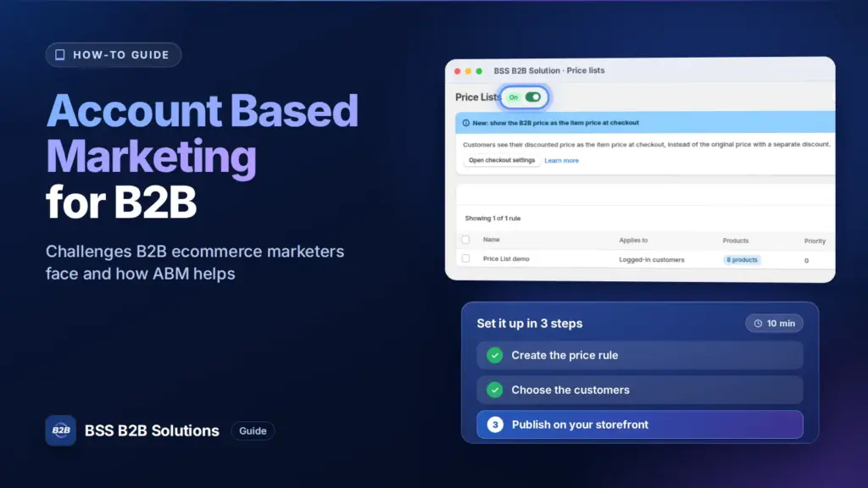Open the Price List demo rule name
This screenshot has height=488, width=868.
coord(506,259)
